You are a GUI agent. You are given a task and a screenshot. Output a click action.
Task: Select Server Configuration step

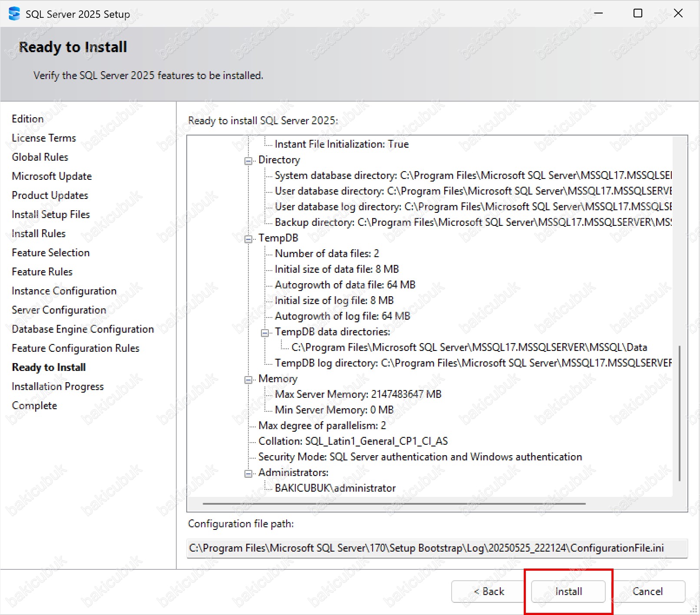(x=59, y=310)
